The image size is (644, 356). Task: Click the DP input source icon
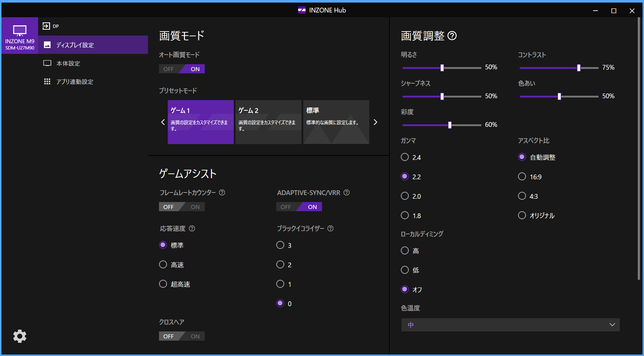click(46, 26)
